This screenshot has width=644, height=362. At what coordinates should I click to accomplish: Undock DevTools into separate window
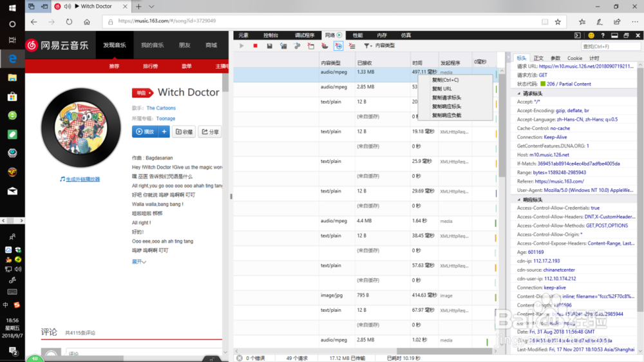click(x=627, y=35)
